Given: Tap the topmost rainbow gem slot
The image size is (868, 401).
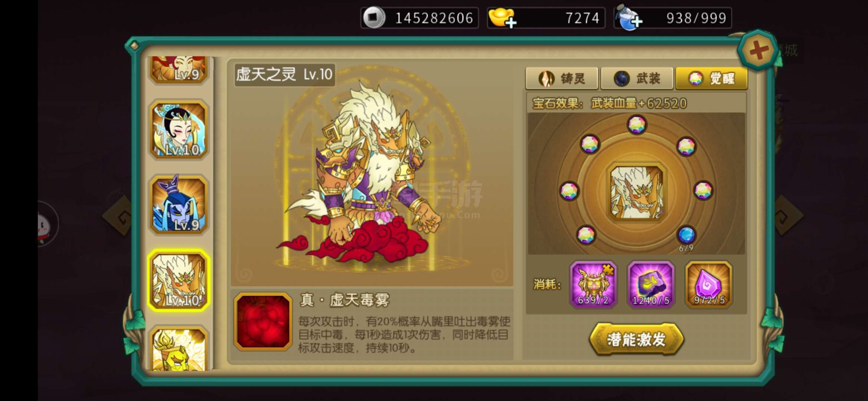Looking at the screenshot, I should tap(637, 124).
